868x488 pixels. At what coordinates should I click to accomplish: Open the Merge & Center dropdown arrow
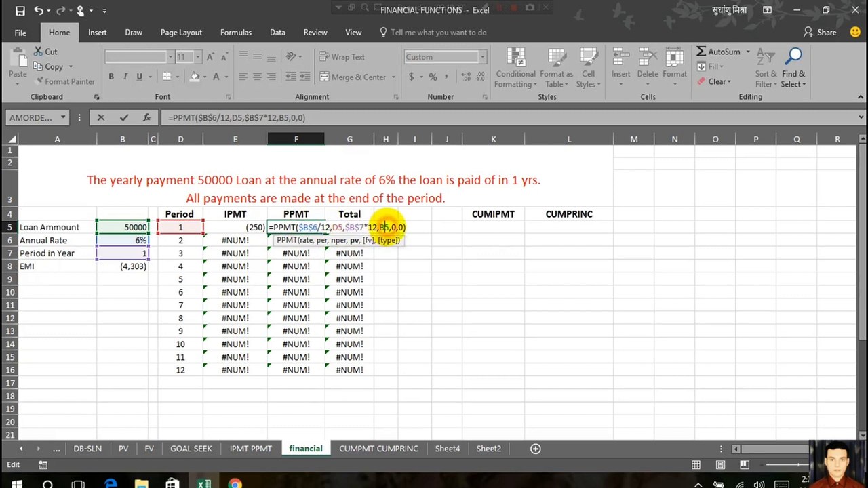393,77
